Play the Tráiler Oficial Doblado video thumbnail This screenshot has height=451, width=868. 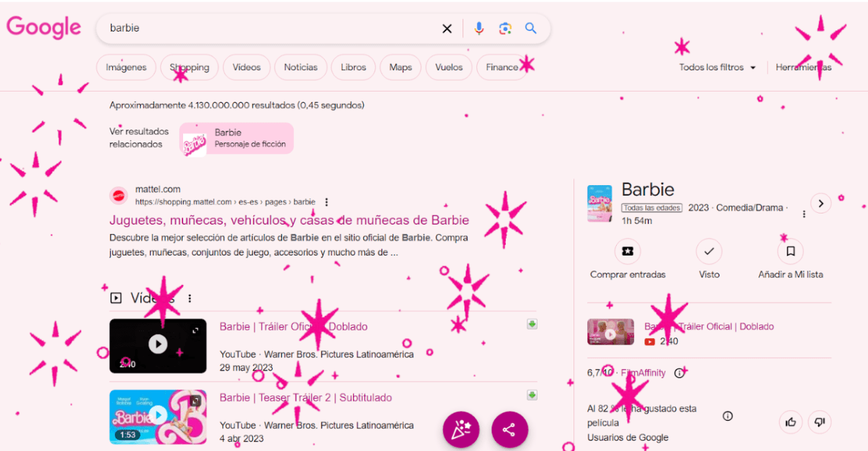[x=158, y=346]
